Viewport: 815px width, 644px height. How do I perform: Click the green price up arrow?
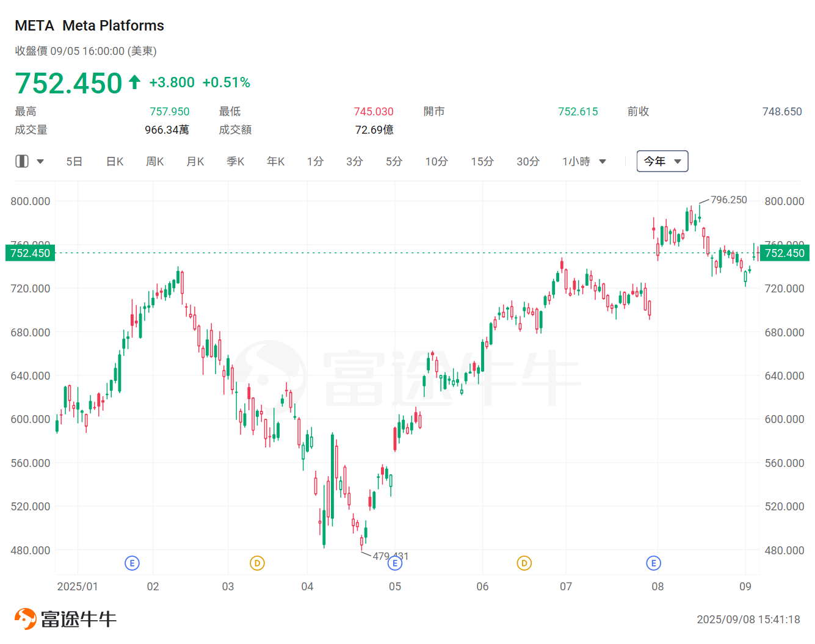135,82
